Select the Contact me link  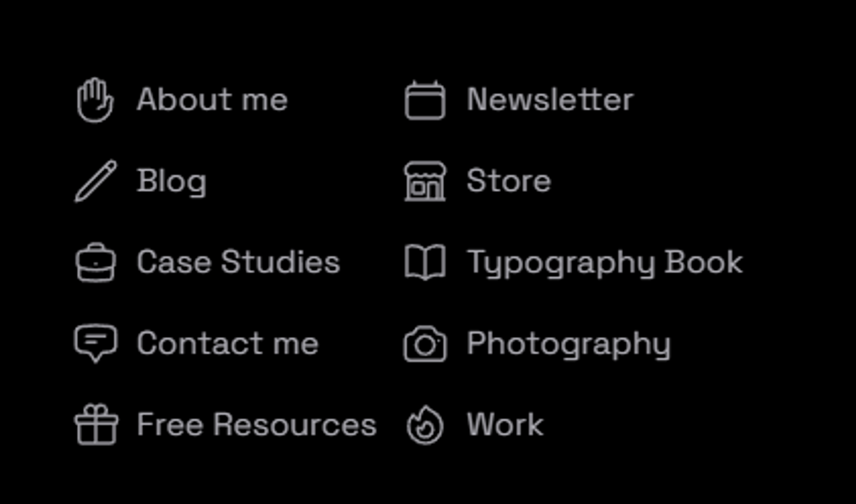click(x=228, y=343)
